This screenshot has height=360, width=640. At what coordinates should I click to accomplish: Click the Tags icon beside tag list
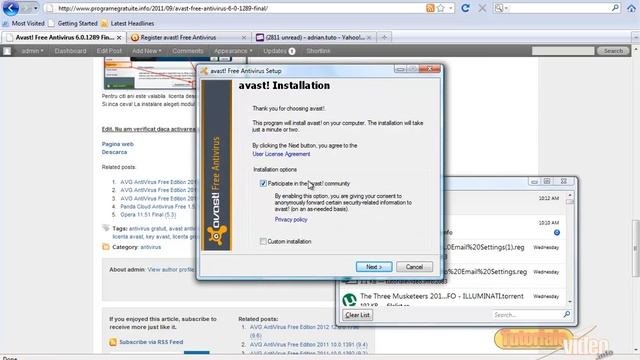[x=106, y=228]
